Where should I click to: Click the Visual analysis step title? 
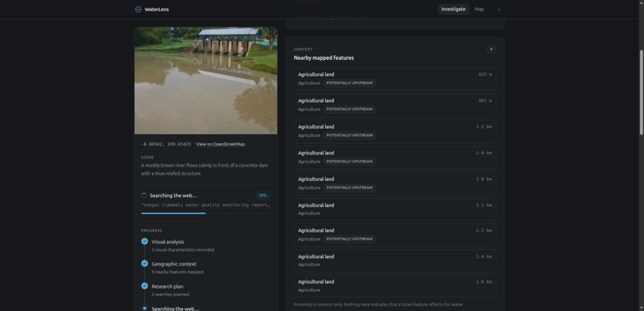tap(168, 242)
